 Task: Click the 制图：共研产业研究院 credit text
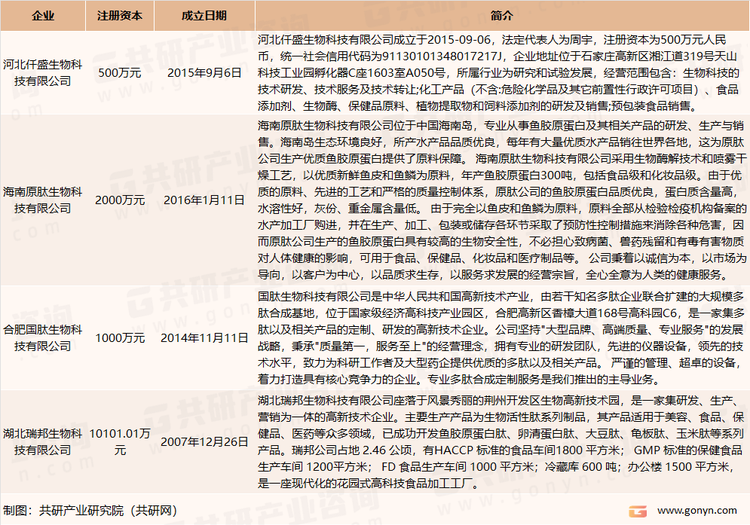coord(91,510)
